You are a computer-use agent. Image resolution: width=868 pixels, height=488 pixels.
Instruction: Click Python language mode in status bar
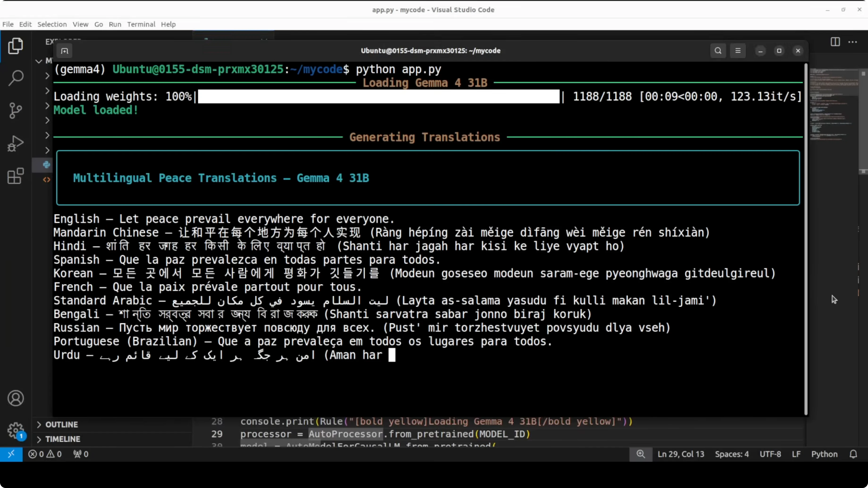[x=824, y=454]
